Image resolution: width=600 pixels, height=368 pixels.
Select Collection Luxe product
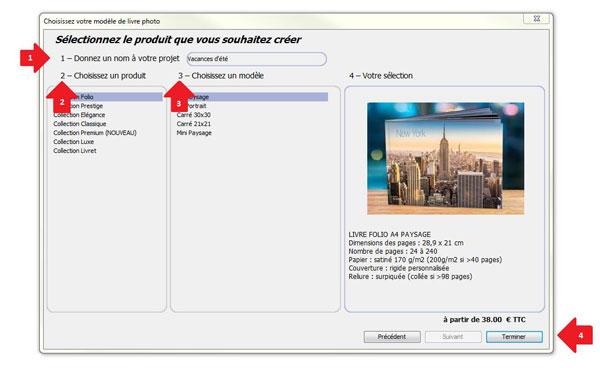tap(73, 142)
